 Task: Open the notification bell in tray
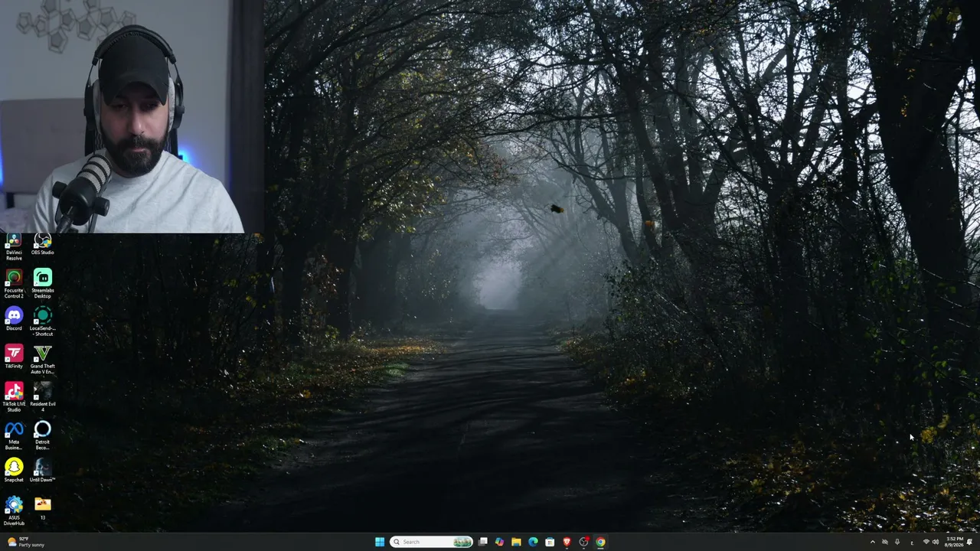(970, 542)
